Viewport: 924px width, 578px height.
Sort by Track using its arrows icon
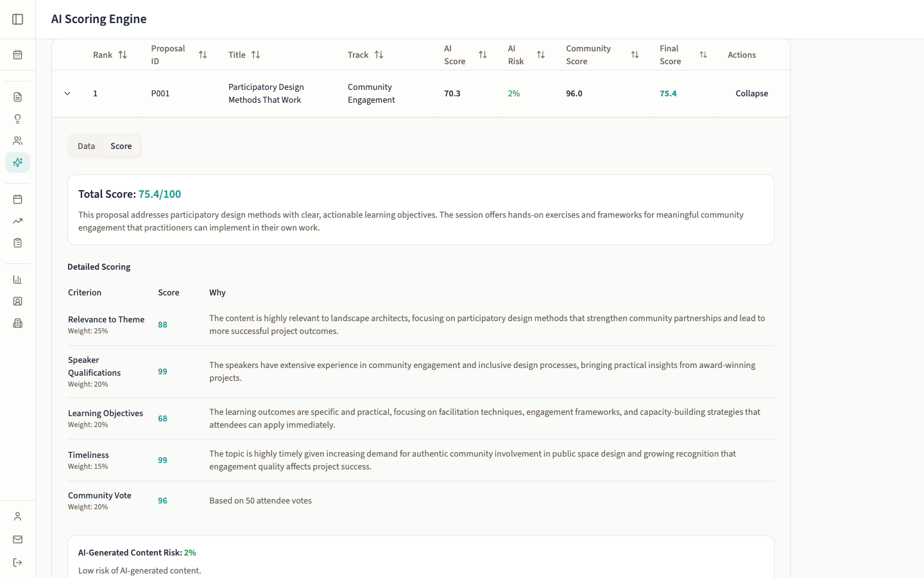click(x=379, y=55)
